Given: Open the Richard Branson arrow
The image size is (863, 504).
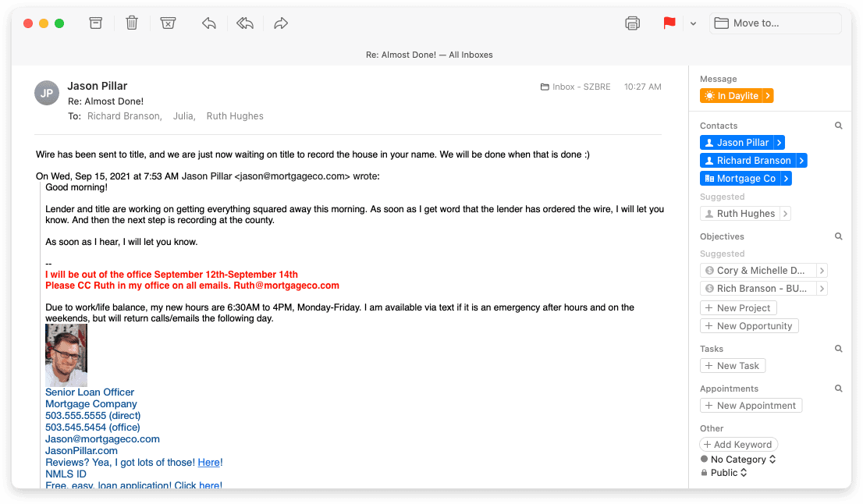Looking at the screenshot, I should 801,161.
